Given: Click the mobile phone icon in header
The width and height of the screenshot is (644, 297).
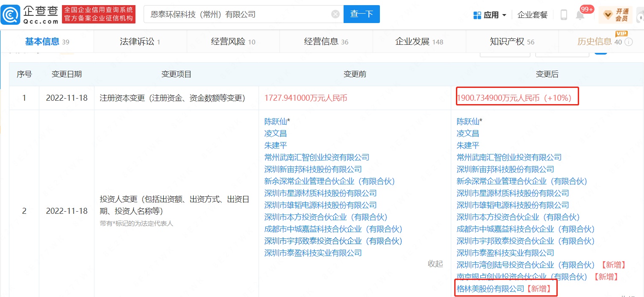Looking at the screenshot, I should point(564,15).
